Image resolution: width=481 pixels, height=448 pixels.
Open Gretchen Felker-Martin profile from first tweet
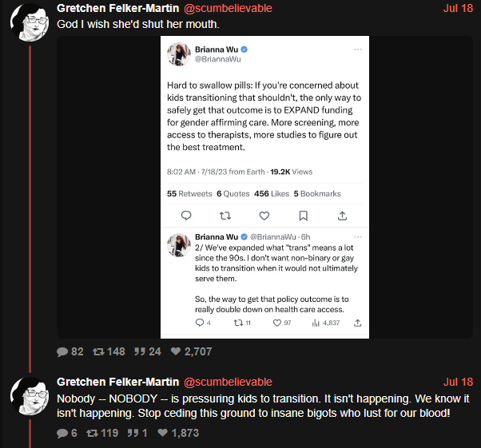tap(117, 8)
